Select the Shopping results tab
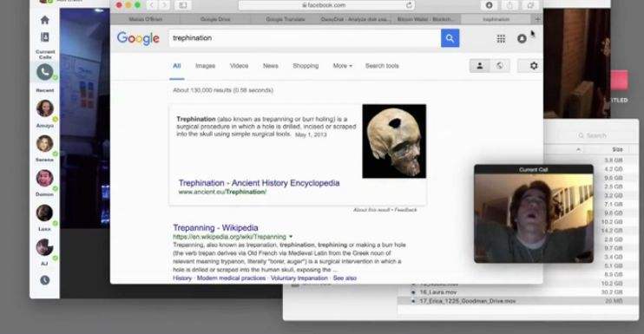The image size is (644, 334). pyautogui.click(x=306, y=66)
